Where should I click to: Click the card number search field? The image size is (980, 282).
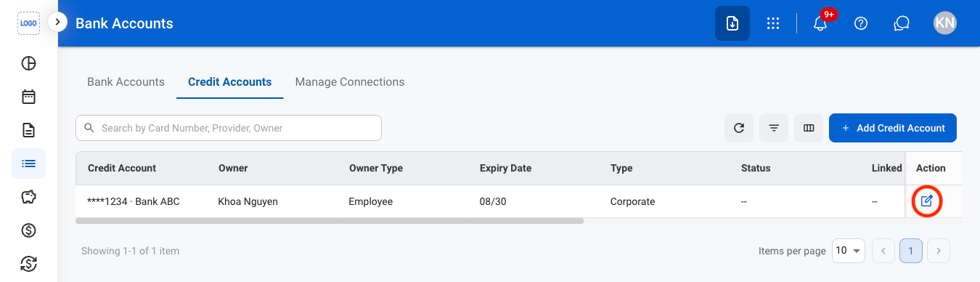point(229,128)
